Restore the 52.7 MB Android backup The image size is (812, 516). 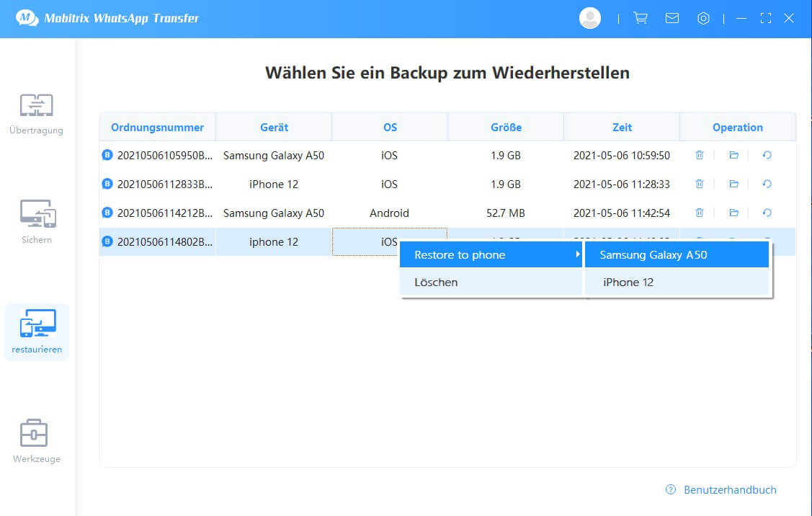coord(767,213)
